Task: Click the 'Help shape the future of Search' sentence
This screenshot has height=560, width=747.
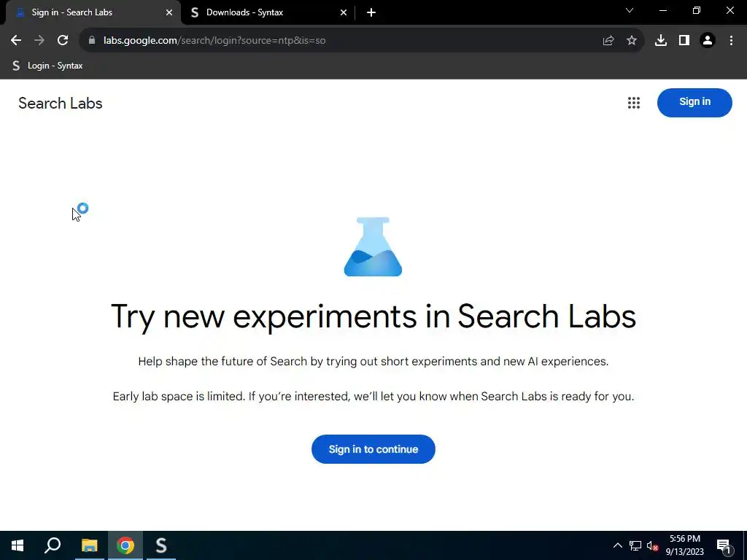Action: point(373,362)
